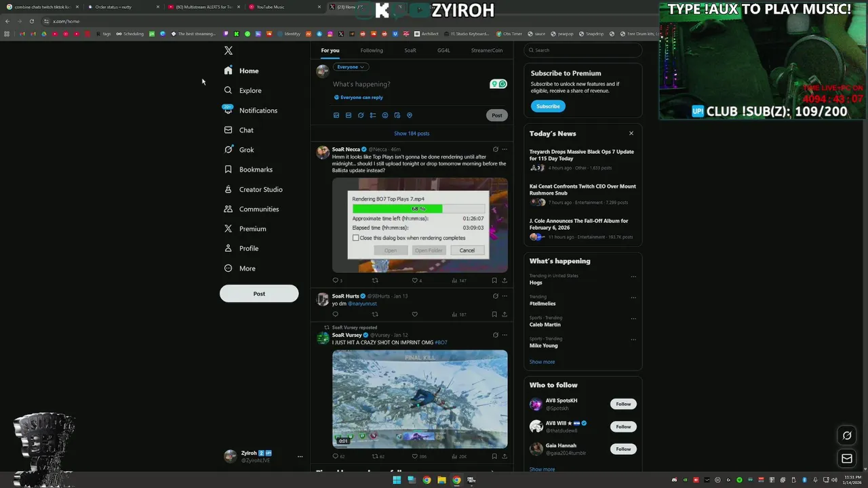
Task: Open Premium from the sidebar
Action: 245,228
